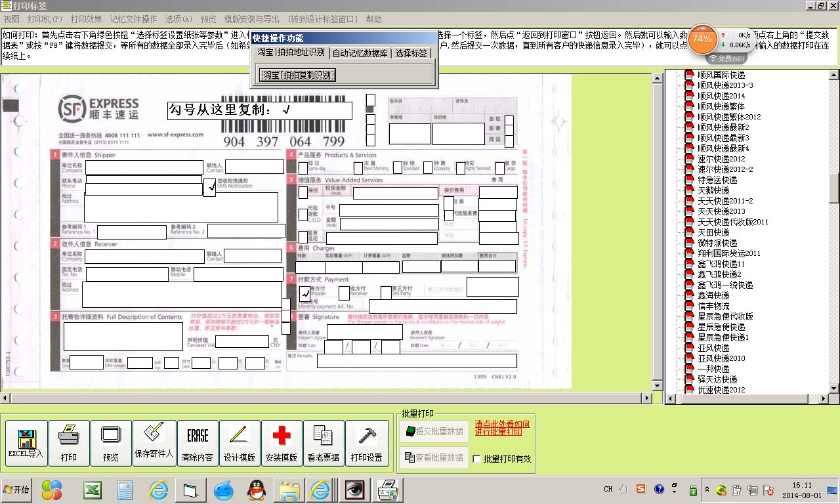Image resolution: width=840 pixels, height=504 pixels.
Task: Open the 设计模版 template designer icon
Action: click(x=239, y=442)
